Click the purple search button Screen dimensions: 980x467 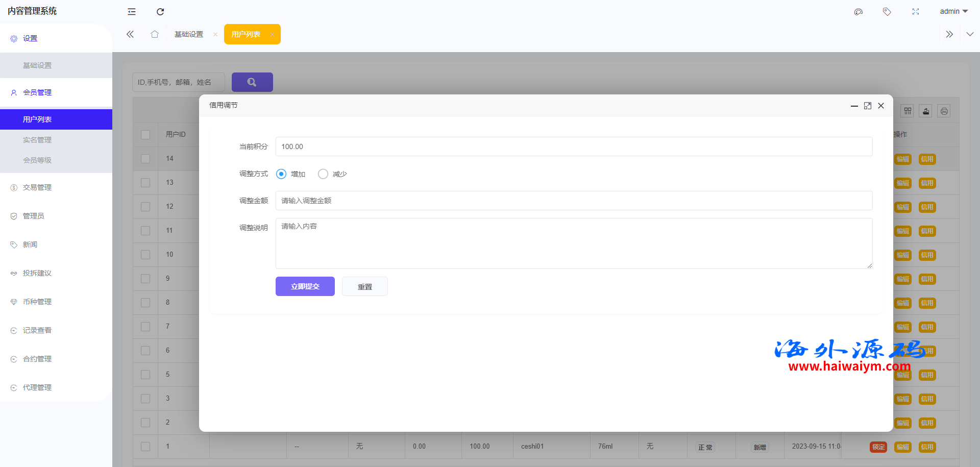tap(252, 82)
